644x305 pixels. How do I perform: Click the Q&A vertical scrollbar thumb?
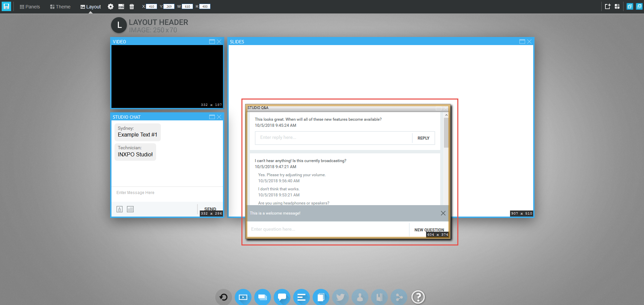pyautogui.click(x=446, y=133)
